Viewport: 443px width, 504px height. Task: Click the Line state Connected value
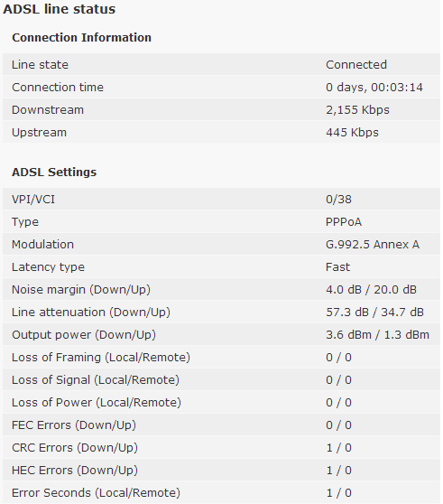[356, 65]
